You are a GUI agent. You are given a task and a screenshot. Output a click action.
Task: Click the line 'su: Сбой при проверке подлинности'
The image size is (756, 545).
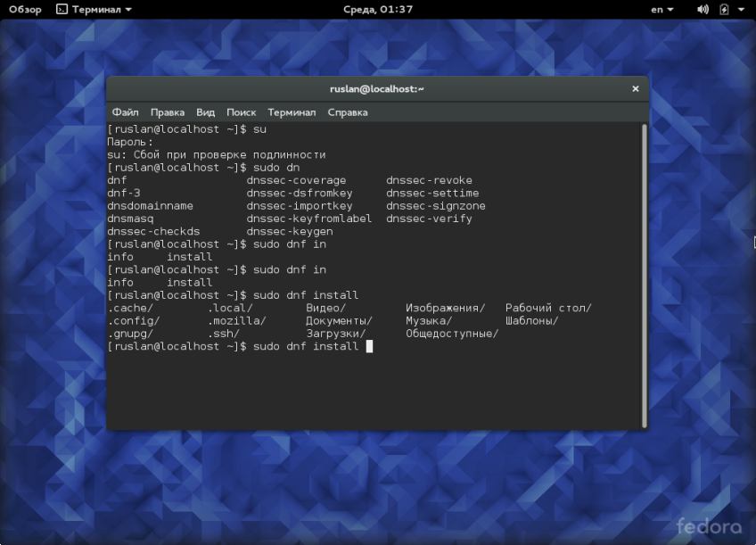(217, 155)
